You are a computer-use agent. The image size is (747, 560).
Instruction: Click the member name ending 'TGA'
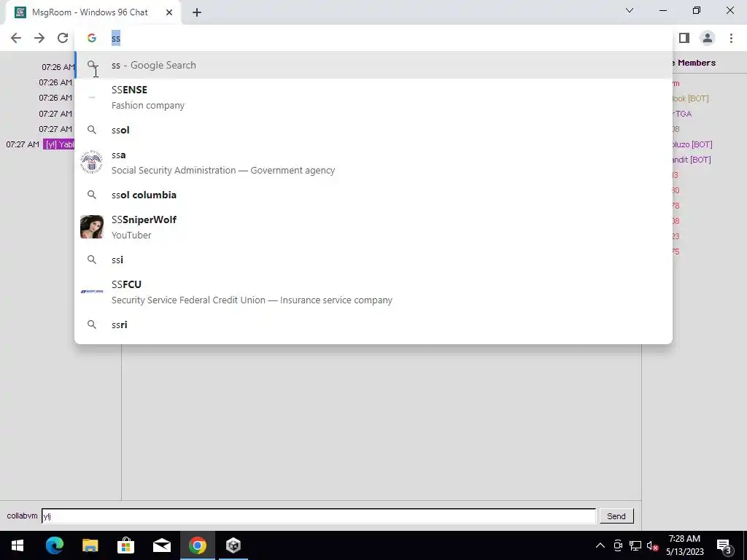[x=682, y=114]
